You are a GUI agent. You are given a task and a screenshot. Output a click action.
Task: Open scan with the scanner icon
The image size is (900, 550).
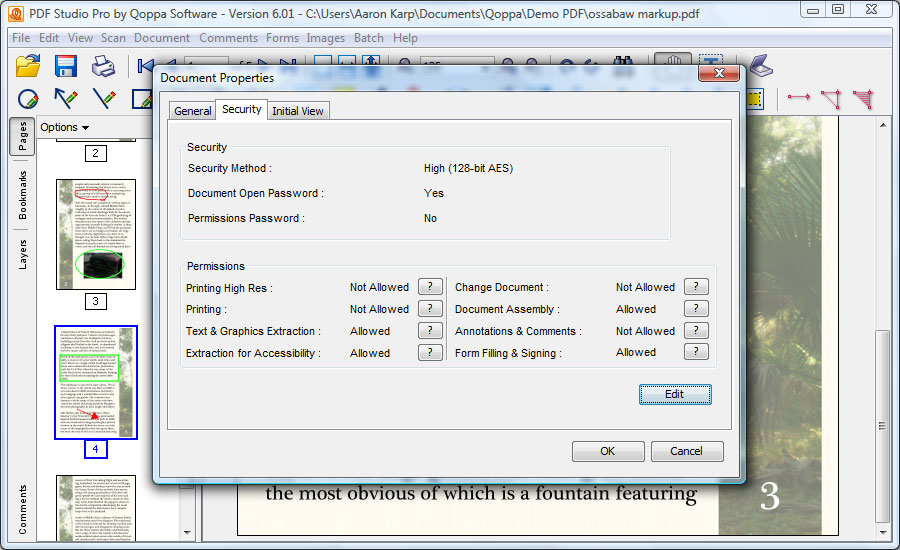click(761, 66)
